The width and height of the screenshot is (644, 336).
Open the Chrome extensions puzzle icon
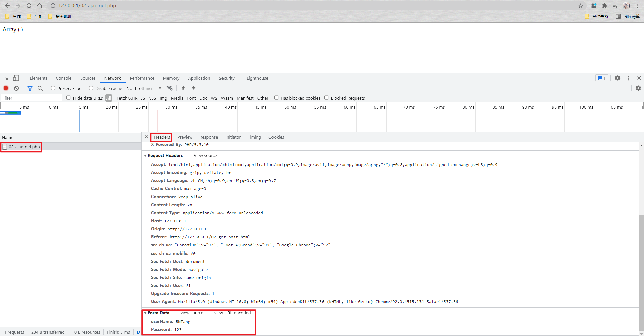point(605,6)
